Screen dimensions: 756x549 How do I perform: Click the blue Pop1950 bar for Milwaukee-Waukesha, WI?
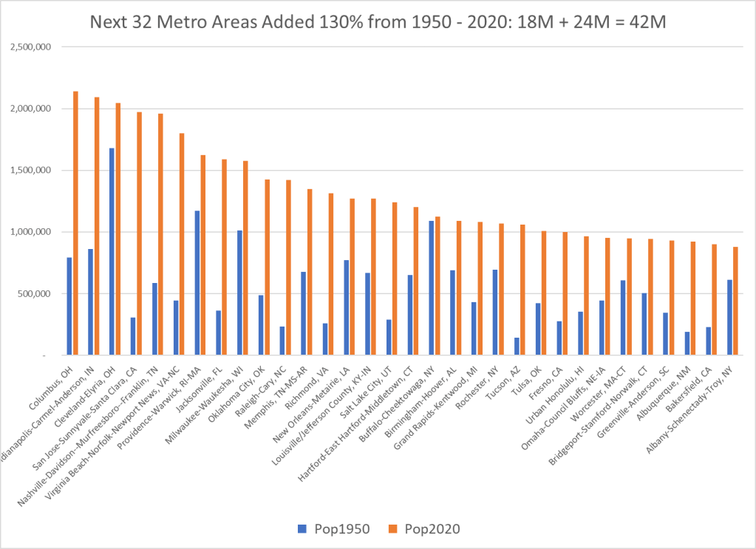239,293
